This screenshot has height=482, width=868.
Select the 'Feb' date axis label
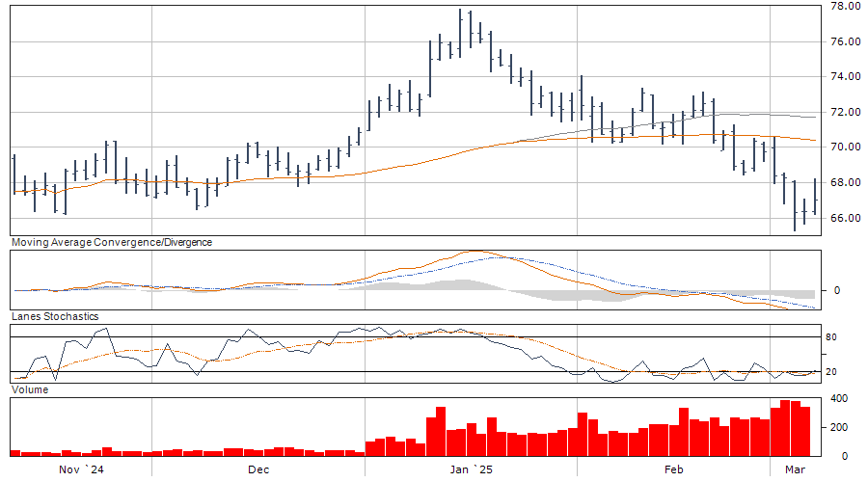point(673,469)
